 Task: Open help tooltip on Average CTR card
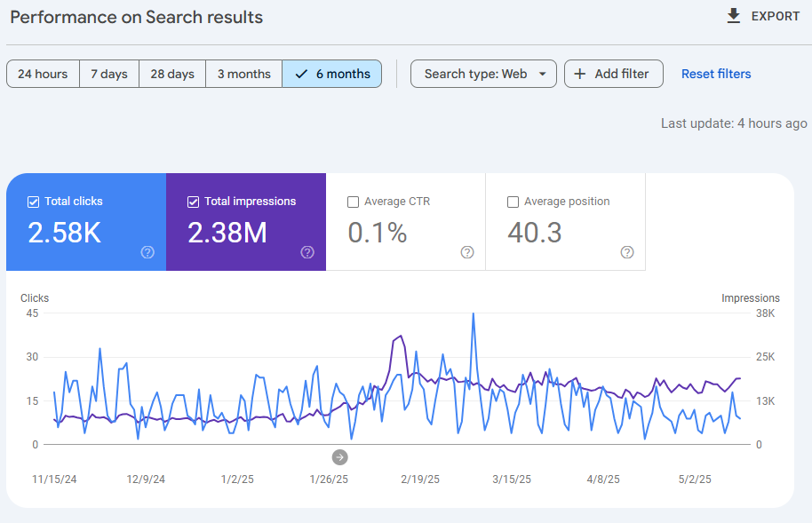tap(467, 252)
